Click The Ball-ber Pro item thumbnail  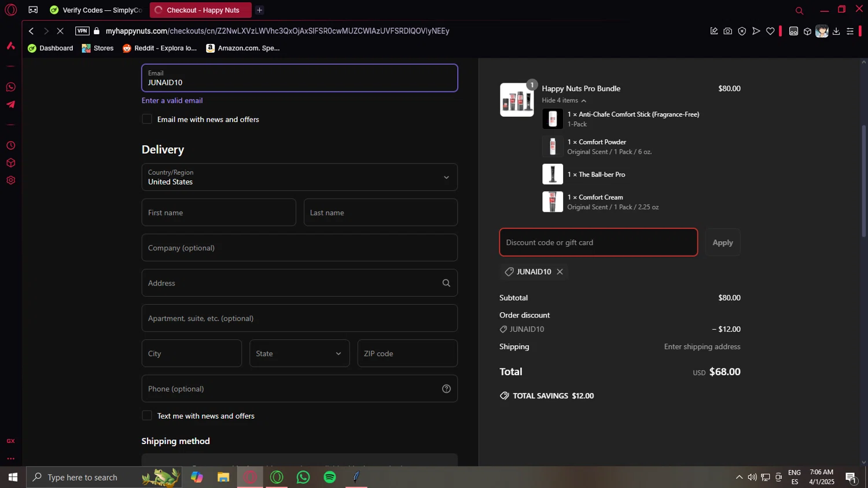pos(553,174)
